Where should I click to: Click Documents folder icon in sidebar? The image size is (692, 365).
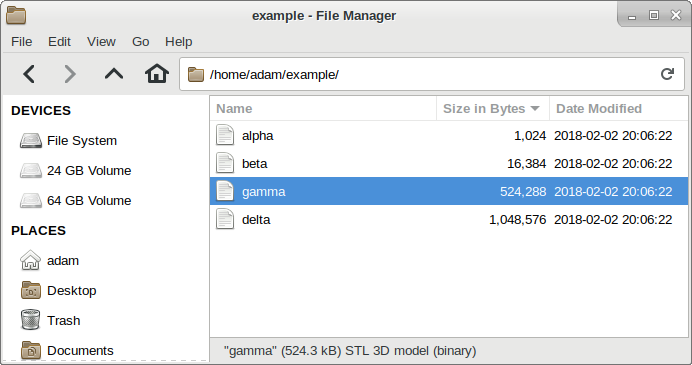31,350
